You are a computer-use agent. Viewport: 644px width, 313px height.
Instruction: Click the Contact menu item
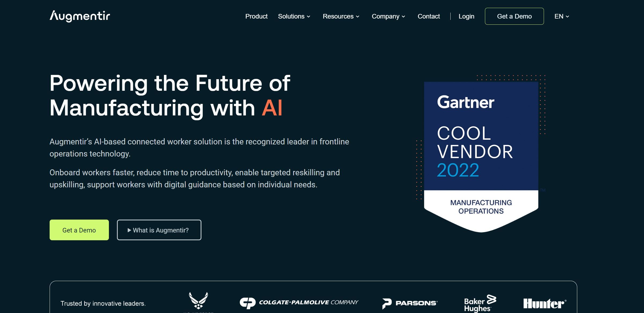click(x=429, y=16)
